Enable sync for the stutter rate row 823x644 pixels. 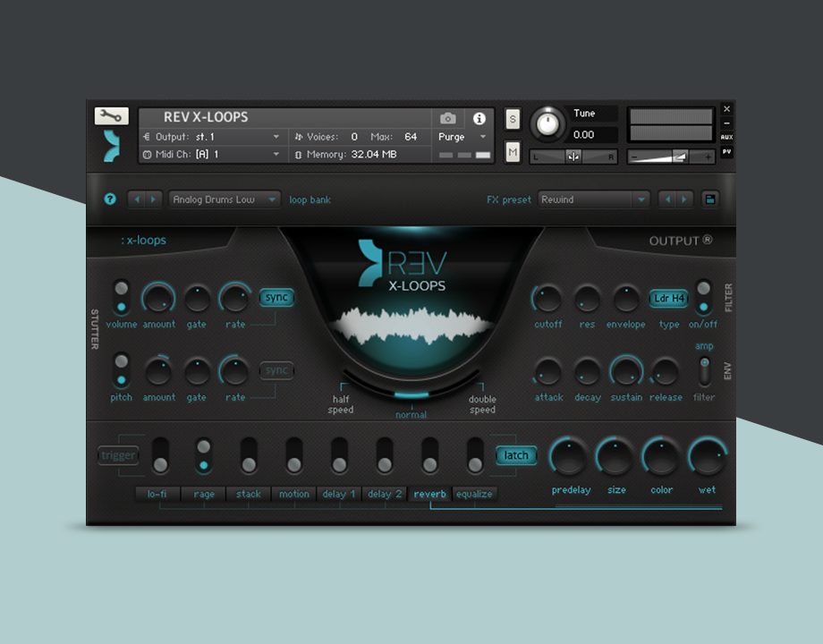[276, 297]
